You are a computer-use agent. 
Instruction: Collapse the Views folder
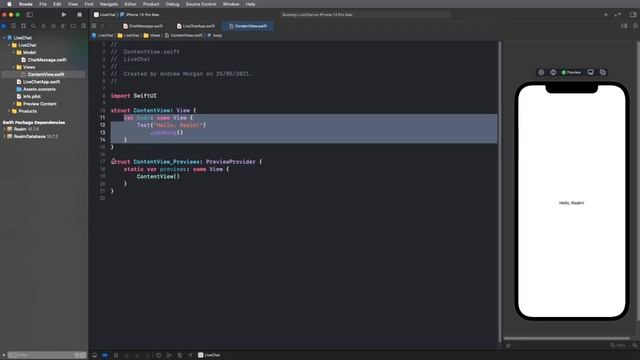click(x=13, y=67)
